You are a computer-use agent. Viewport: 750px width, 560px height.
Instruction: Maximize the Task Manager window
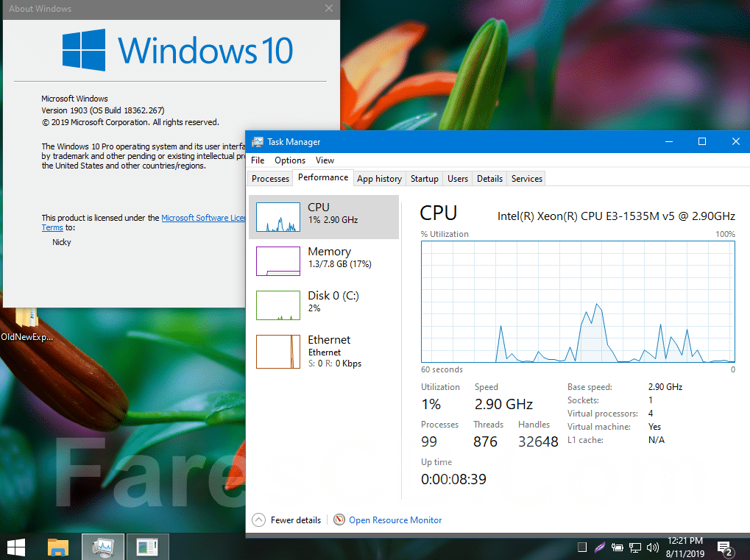pyautogui.click(x=701, y=141)
